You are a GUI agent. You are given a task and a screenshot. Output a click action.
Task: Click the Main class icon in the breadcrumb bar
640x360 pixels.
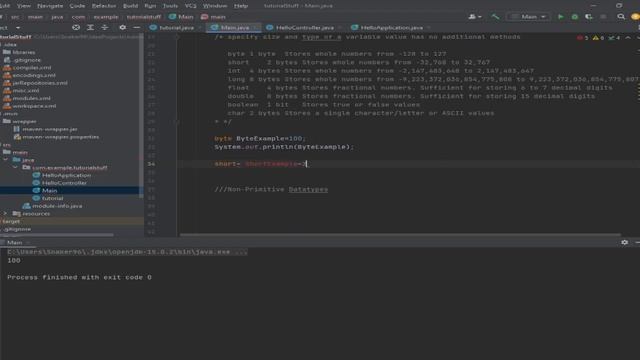pos(172,17)
